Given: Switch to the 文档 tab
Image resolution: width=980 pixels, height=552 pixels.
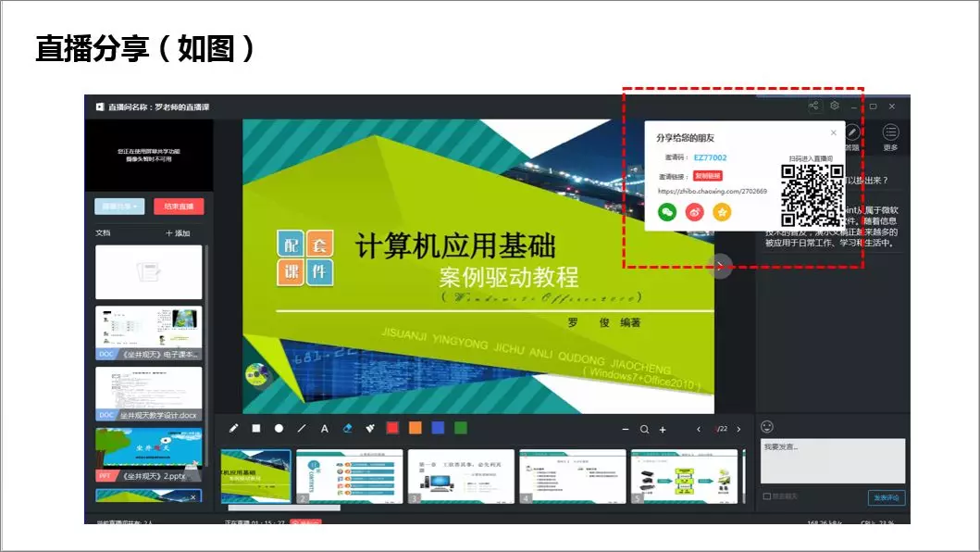Looking at the screenshot, I should click(x=103, y=232).
